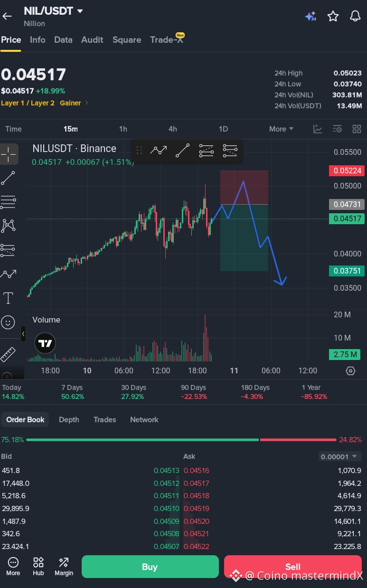Viewport: 367px width, 588px height.
Task: Open chart settings hexagon icon
Action: coord(350,371)
